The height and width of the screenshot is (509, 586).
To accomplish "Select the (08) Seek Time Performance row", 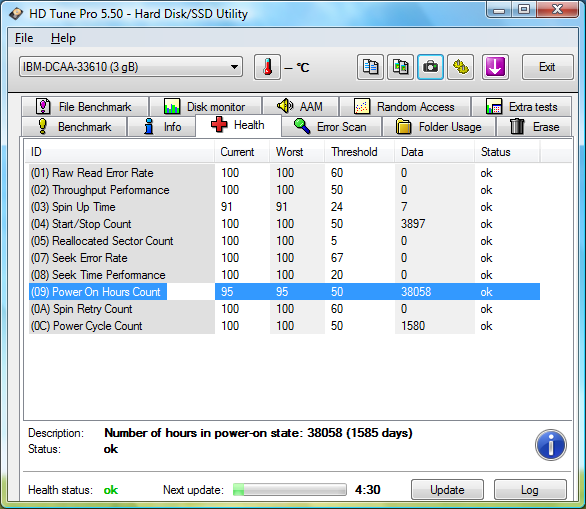I will [284, 275].
